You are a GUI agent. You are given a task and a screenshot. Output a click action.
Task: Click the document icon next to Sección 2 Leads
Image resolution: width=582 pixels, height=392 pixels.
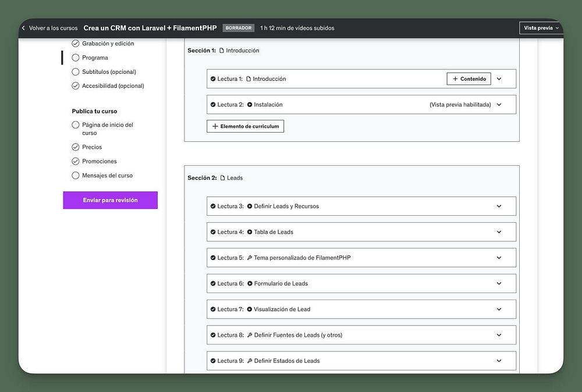coord(223,178)
